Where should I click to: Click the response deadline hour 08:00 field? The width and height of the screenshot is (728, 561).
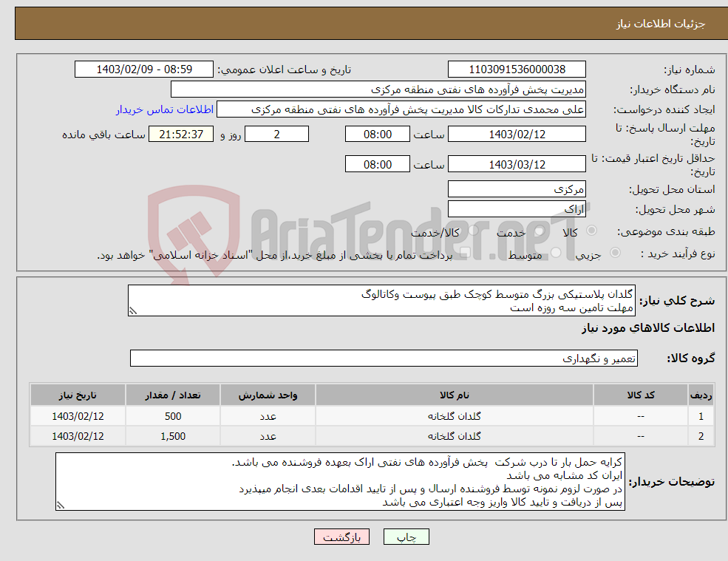[378, 135]
